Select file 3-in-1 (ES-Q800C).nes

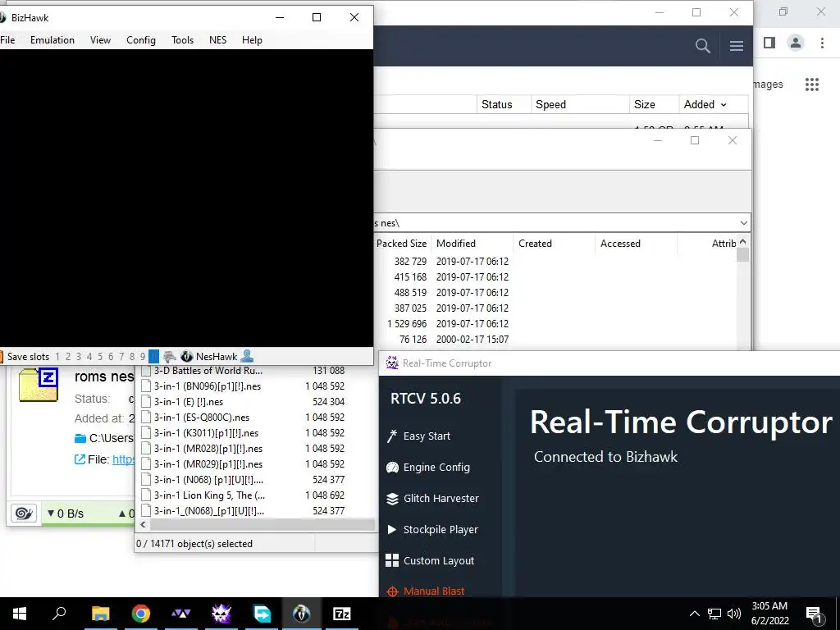click(x=202, y=418)
